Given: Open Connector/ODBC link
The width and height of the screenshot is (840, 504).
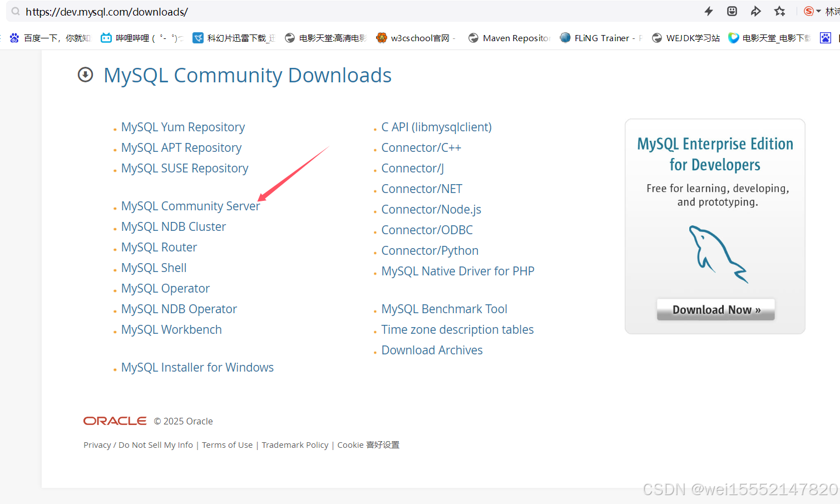Looking at the screenshot, I should [x=427, y=230].
